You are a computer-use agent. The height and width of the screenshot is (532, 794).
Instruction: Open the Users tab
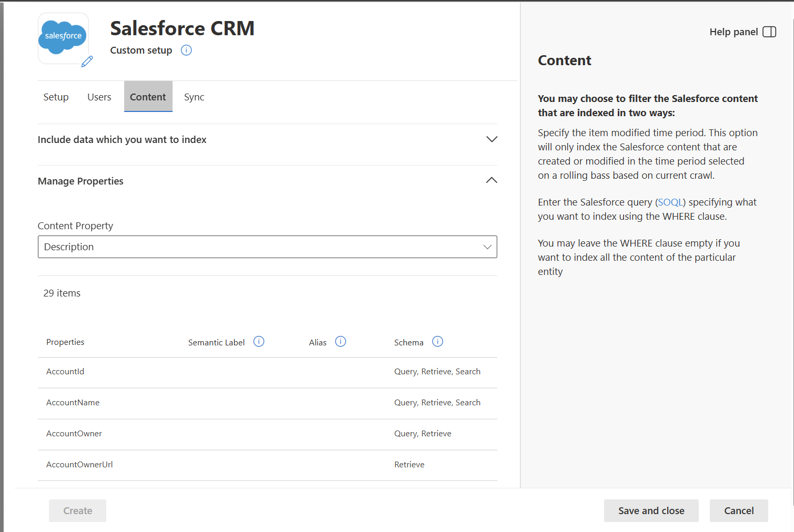99,97
